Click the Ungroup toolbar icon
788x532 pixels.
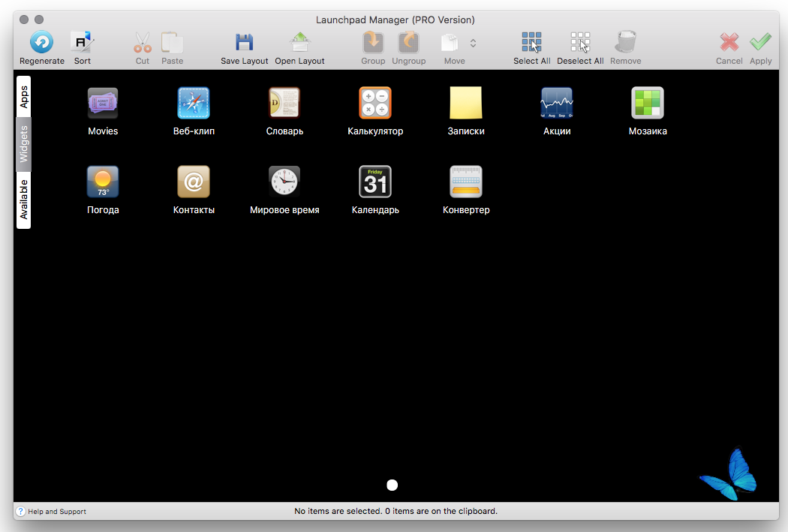tap(408, 42)
